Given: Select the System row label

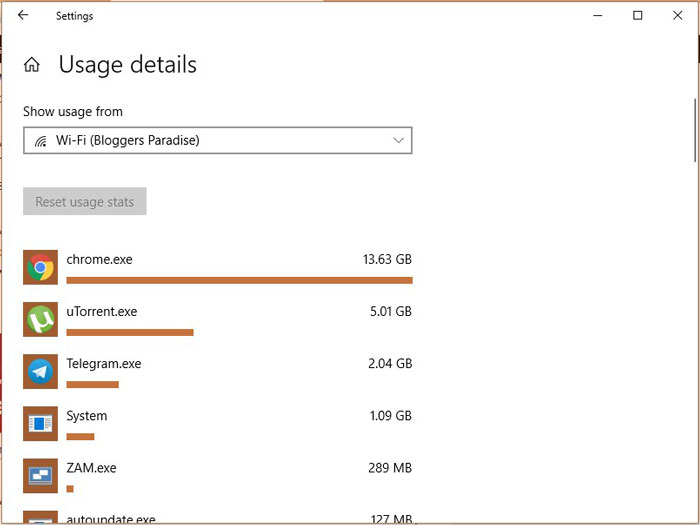Looking at the screenshot, I should click(x=87, y=416).
